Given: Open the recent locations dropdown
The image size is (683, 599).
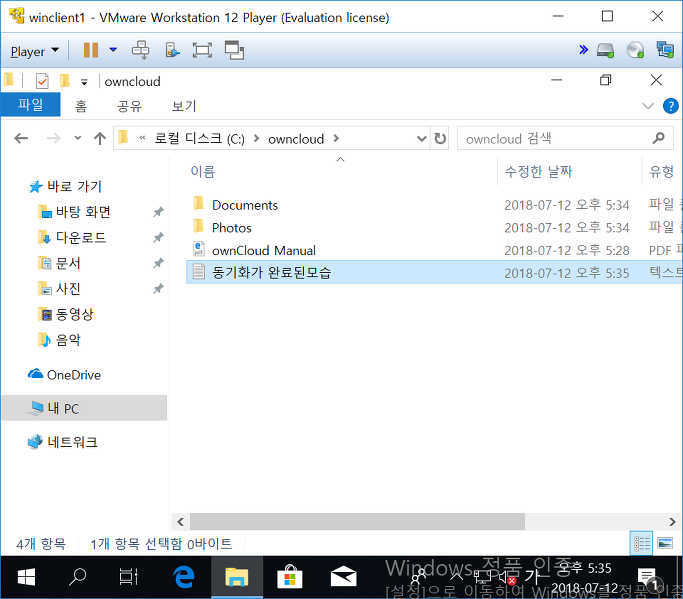Looking at the screenshot, I should tap(78, 139).
